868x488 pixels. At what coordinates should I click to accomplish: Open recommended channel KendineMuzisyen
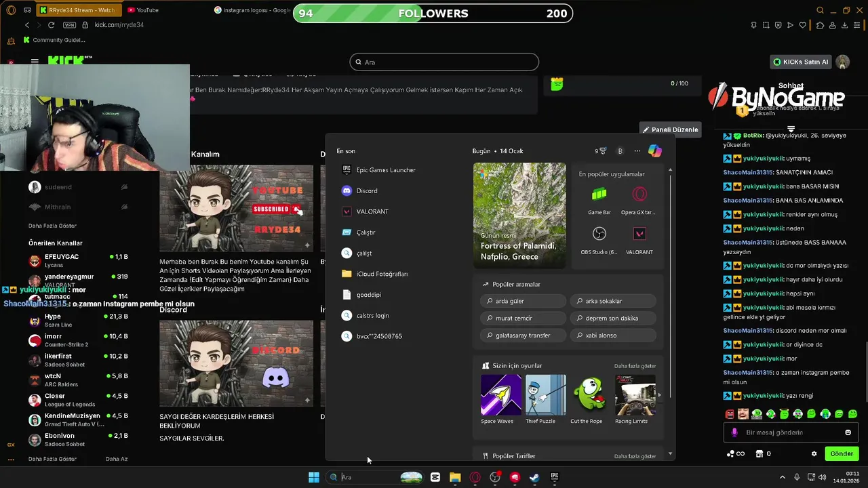point(78,420)
